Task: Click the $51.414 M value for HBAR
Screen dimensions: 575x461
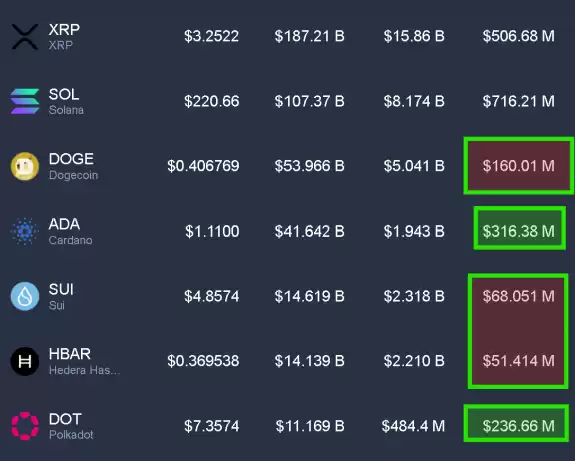Action: click(519, 361)
